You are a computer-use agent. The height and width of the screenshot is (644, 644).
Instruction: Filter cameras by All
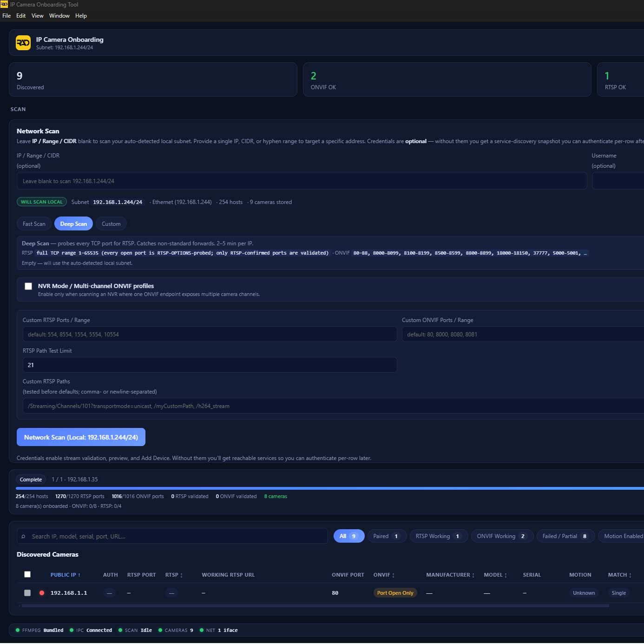tap(349, 536)
